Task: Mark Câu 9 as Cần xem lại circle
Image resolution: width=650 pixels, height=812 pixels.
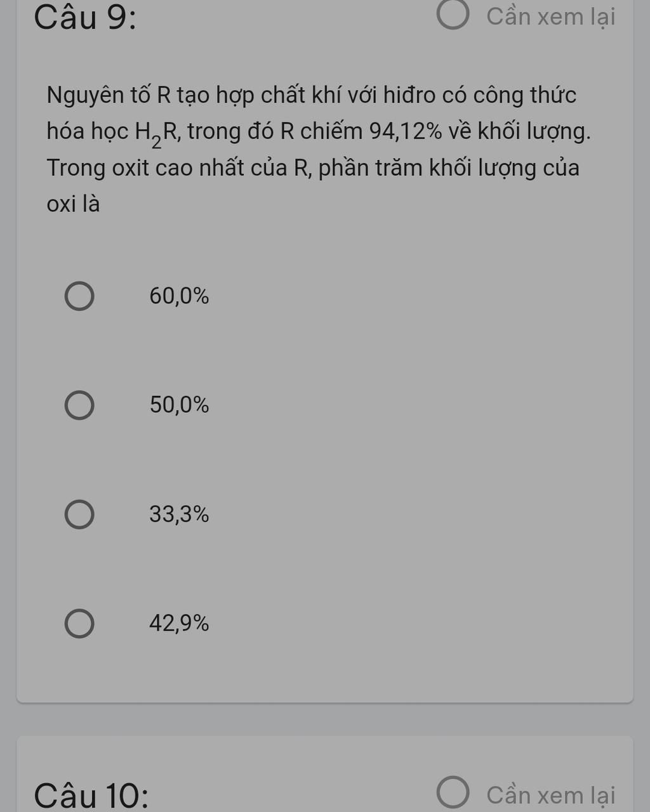Action: [453, 15]
